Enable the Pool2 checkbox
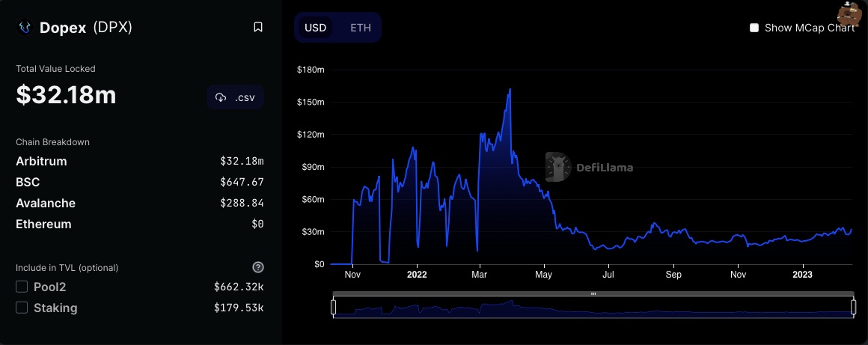Viewport: 868px width, 345px height. pyautogui.click(x=22, y=287)
